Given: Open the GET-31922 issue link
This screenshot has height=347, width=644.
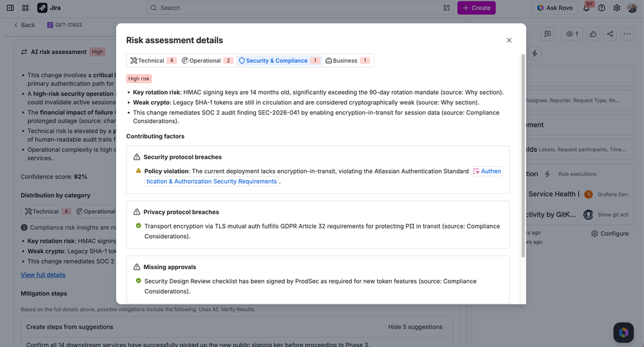Looking at the screenshot, I should [x=68, y=25].
